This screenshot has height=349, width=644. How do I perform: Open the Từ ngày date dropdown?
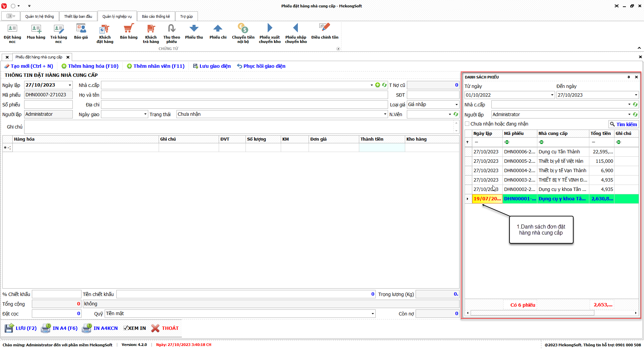(552, 95)
